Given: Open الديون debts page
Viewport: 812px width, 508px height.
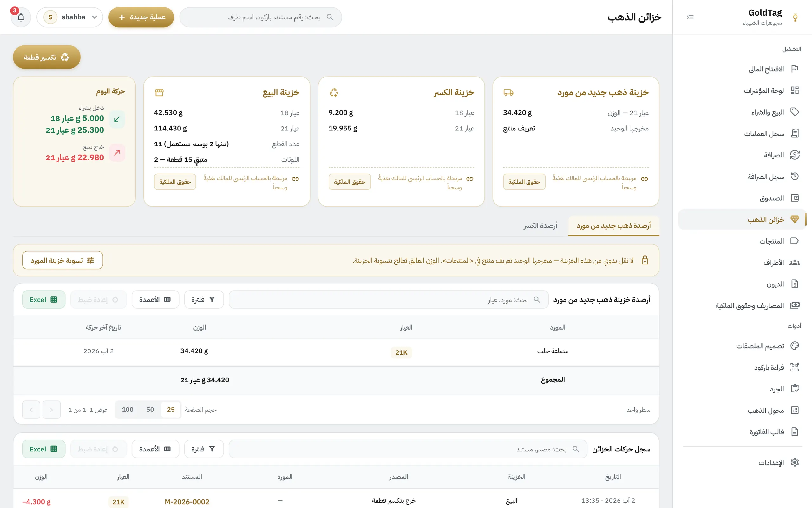Looking at the screenshot, I should click(742, 284).
